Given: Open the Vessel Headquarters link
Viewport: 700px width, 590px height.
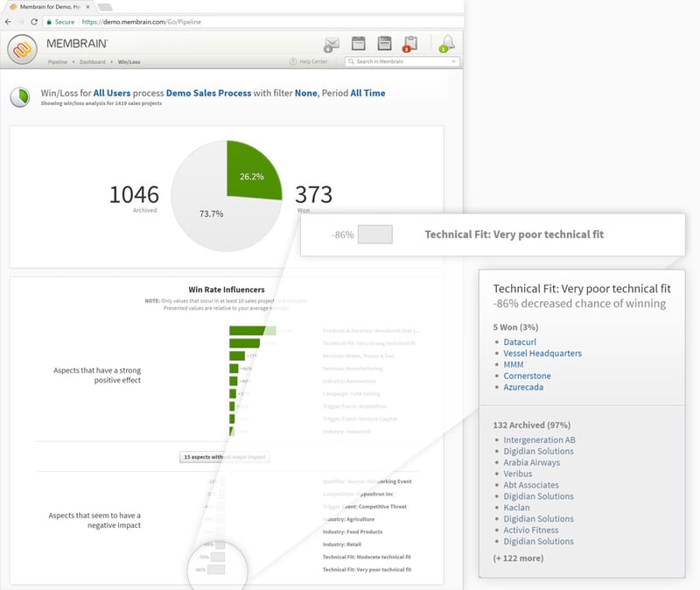Looking at the screenshot, I should (542, 354).
